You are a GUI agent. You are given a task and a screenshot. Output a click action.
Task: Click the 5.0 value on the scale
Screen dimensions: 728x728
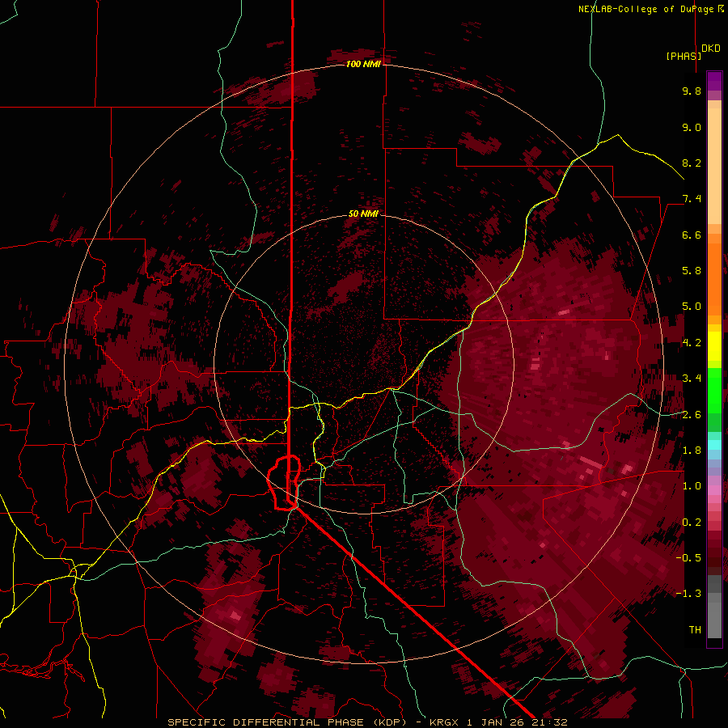point(692,307)
